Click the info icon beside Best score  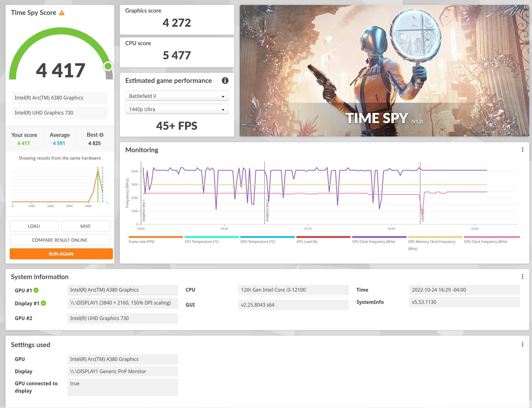click(101, 135)
